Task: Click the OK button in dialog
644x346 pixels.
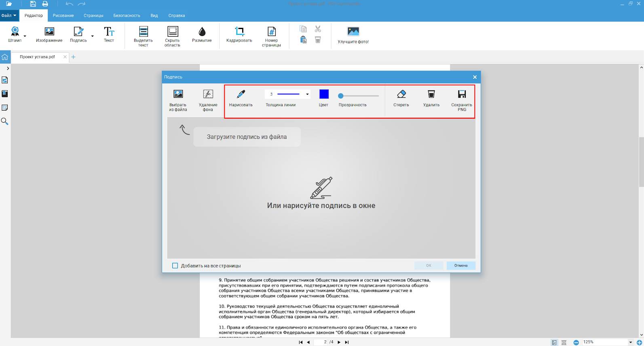Action: tap(429, 266)
